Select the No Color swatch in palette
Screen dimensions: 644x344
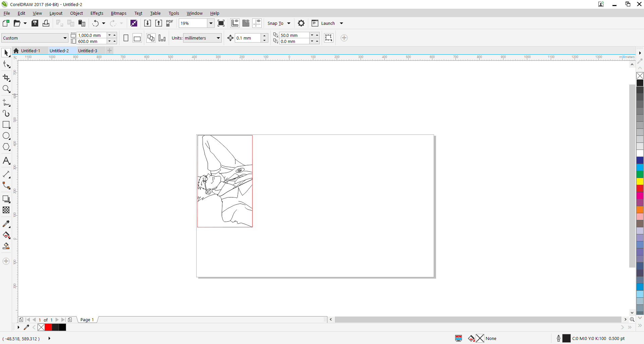pyautogui.click(x=640, y=76)
